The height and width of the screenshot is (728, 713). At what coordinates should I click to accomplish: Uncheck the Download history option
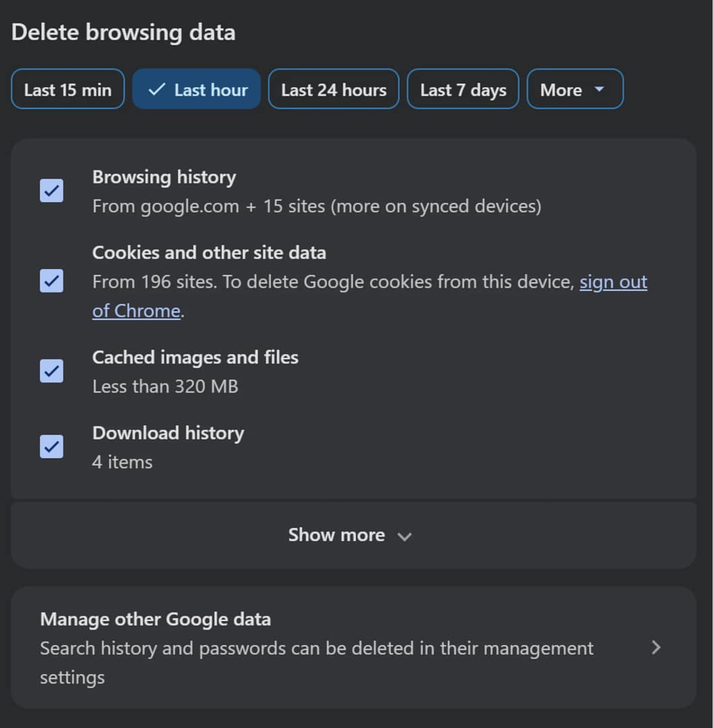[51, 446]
